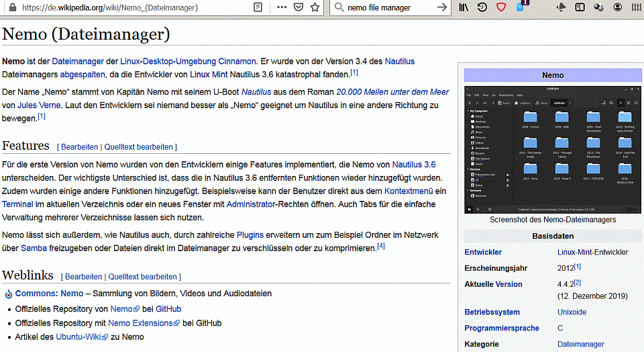
Task: Open the Administrator link
Action: pos(251,204)
